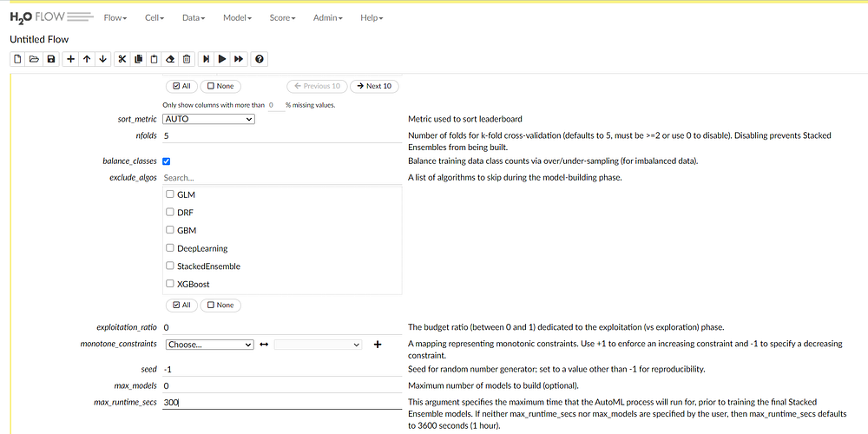Clear cell output with the eraser icon

coord(170,59)
